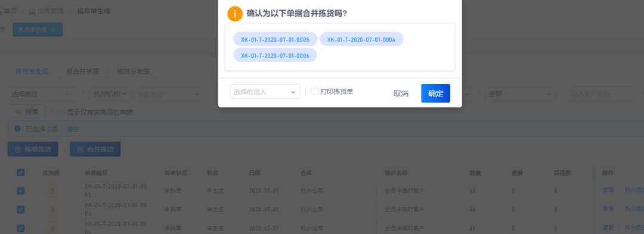Uncheck the row checkbox for order 0004
644x234 pixels.
(20, 210)
